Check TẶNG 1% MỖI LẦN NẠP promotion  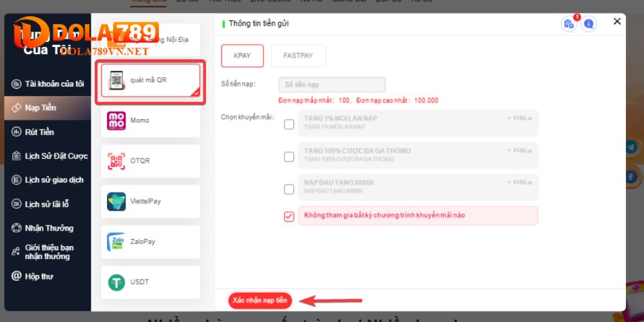[289, 124]
